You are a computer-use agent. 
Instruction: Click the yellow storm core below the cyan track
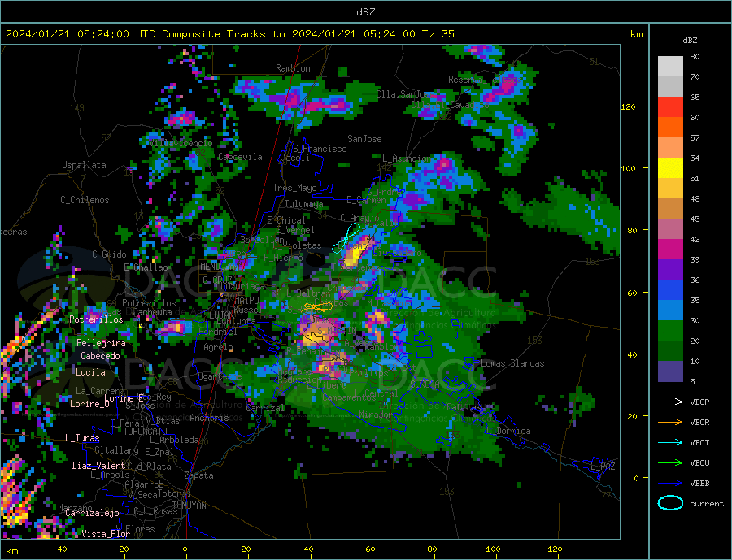pyautogui.click(x=355, y=254)
